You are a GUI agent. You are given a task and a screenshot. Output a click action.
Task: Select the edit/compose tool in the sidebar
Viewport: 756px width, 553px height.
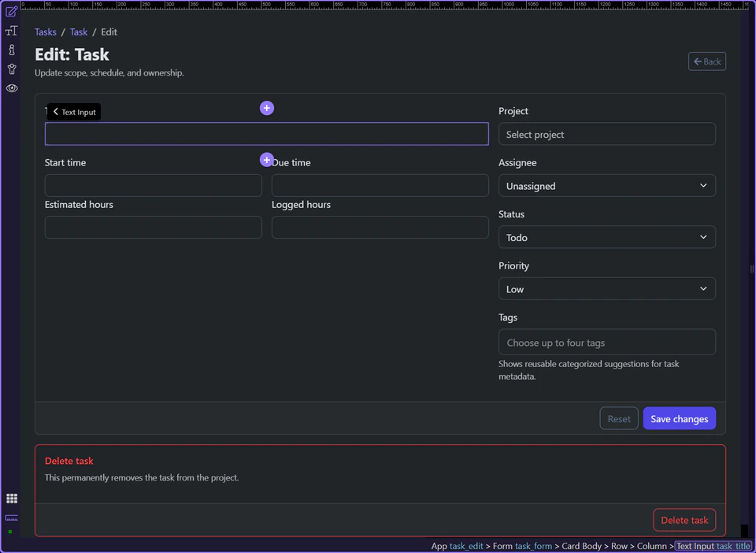[x=11, y=13]
